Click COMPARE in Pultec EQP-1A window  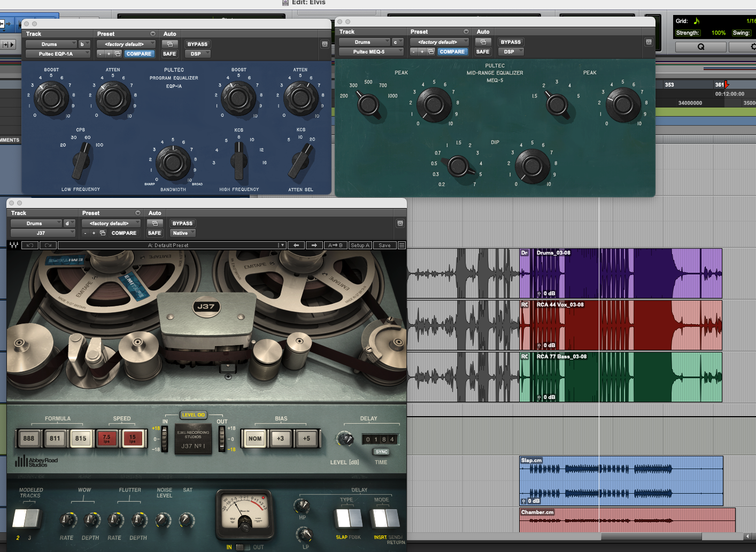click(x=139, y=53)
